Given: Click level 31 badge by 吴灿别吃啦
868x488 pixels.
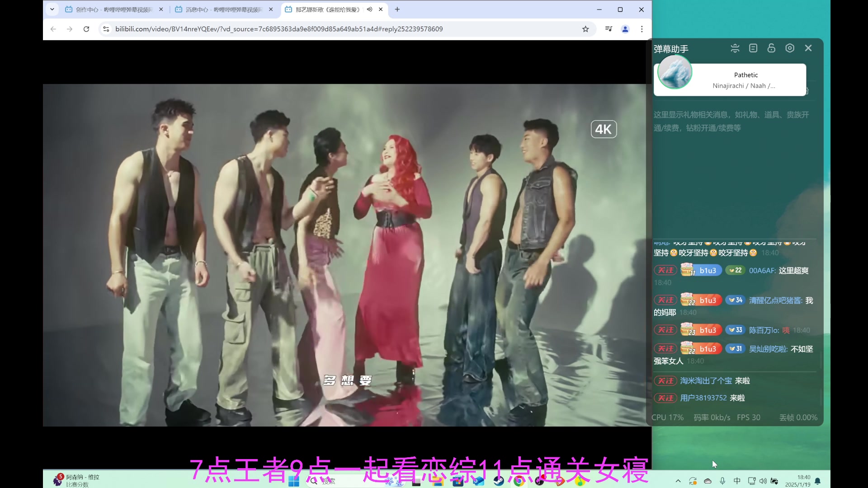Looking at the screenshot, I should tap(735, 349).
